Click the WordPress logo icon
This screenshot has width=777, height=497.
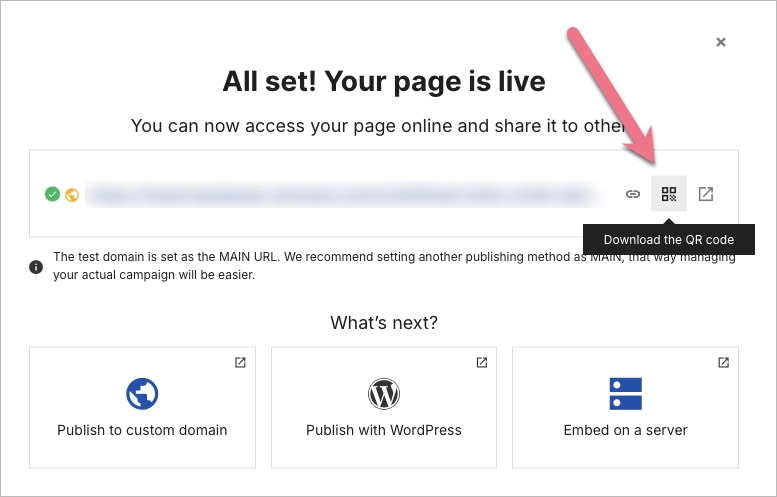click(x=384, y=394)
